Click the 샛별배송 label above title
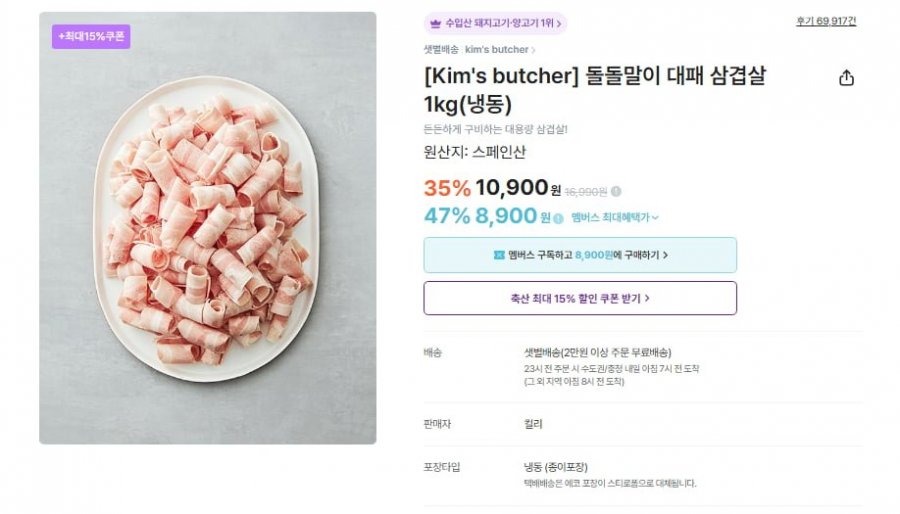The height and width of the screenshot is (514, 900). pyautogui.click(x=441, y=49)
